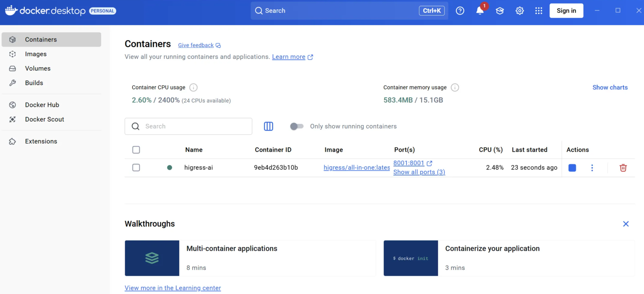
Task: Click the 2.48% CPU cell
Action: pyautogui.click(x=495, y=168)
